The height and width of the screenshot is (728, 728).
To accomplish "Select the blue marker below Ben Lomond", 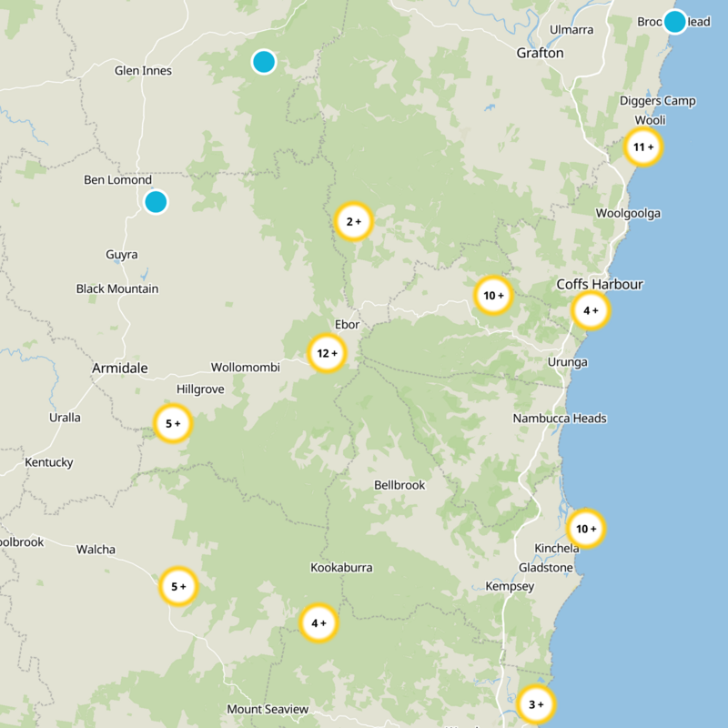I will point(156,202).
